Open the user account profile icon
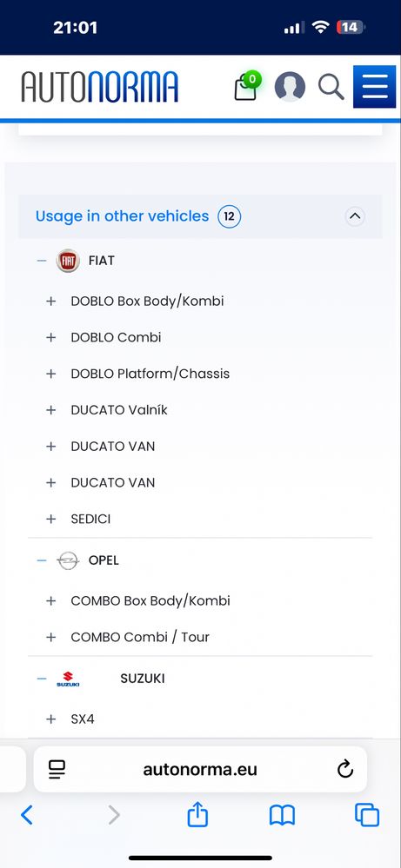 point(291,87)
